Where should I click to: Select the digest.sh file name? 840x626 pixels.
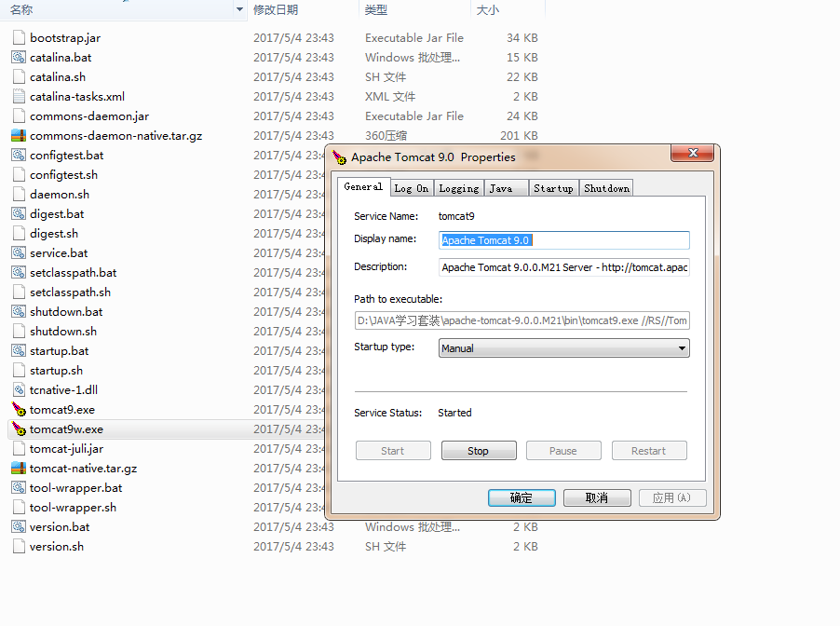(54, 234)
